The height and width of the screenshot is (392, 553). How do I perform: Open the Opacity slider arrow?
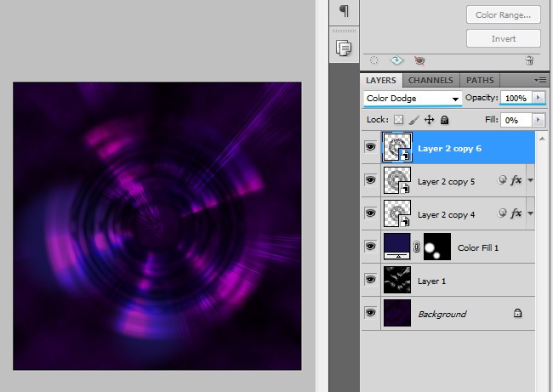pyautogui.click(x=537, y=99)
